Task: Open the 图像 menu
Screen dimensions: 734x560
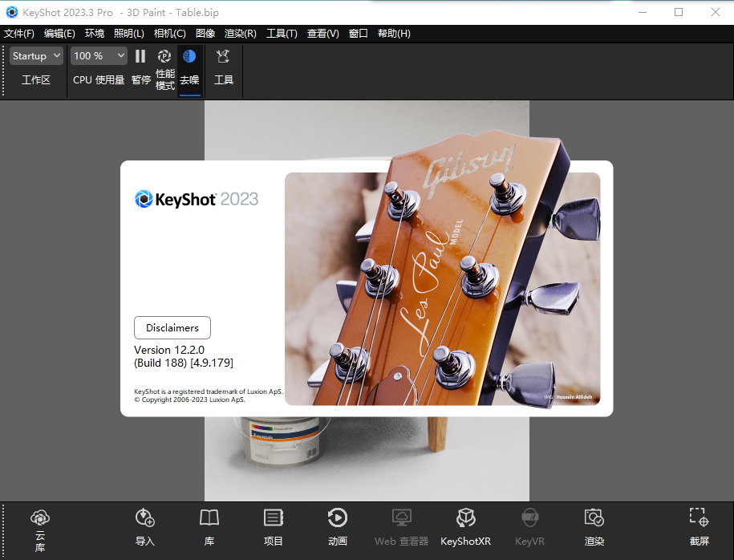Action: pos(205,34)
